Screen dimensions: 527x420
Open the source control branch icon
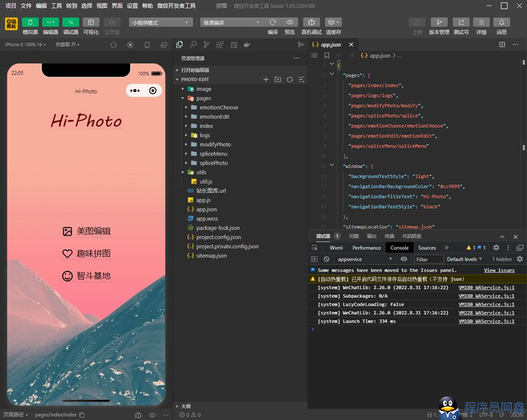[206, 44]
